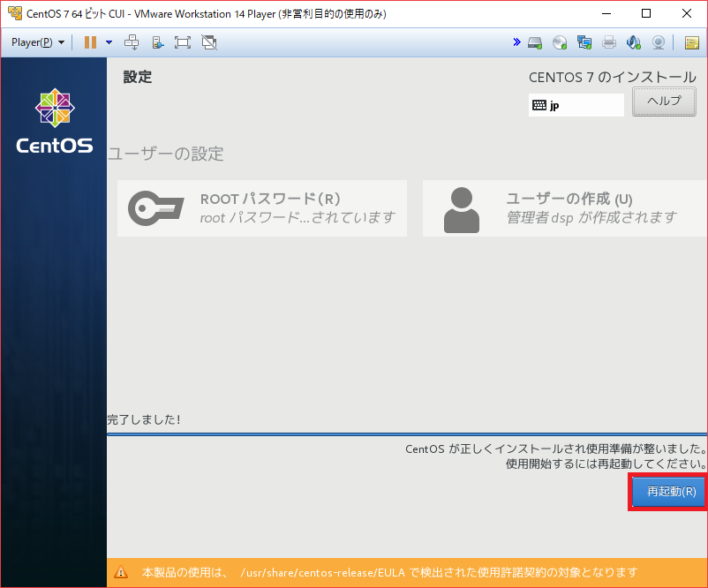The image size is (708, 588).
Task: Open the Player(P) menu
Action: pos(38,42)
